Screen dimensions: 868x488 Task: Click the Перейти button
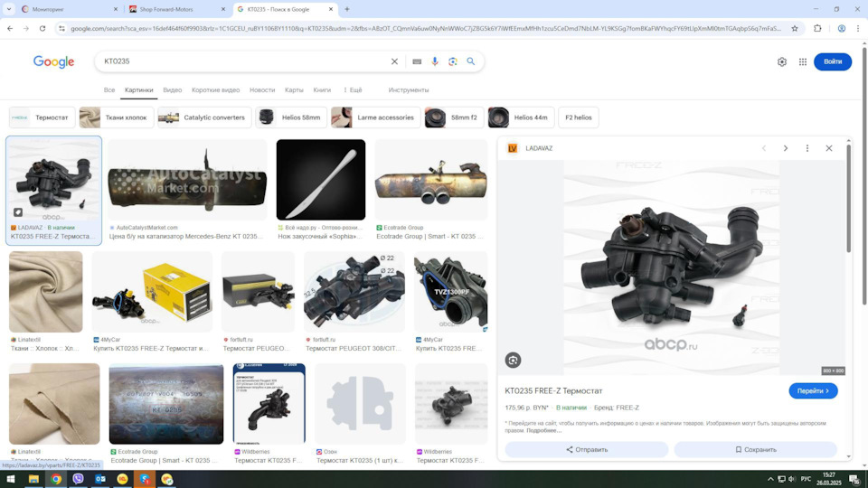coord(813,390)
